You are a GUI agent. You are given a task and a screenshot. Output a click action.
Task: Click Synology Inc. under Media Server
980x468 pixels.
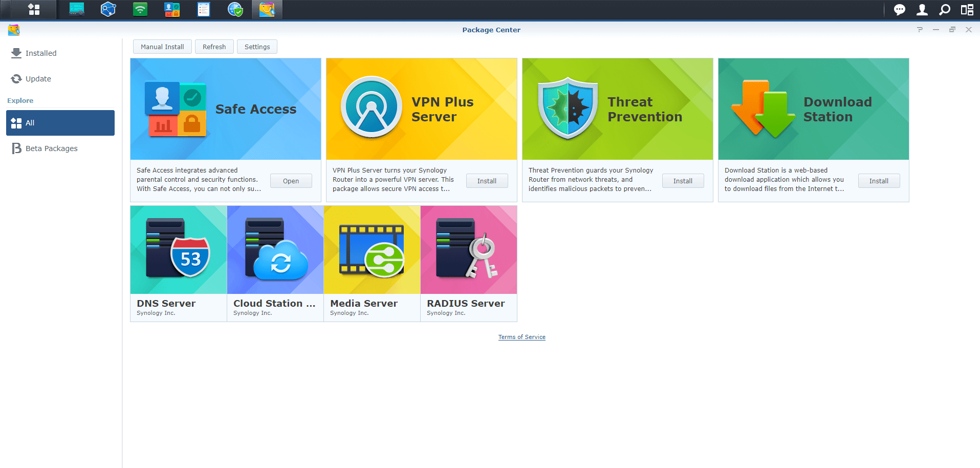350,313
